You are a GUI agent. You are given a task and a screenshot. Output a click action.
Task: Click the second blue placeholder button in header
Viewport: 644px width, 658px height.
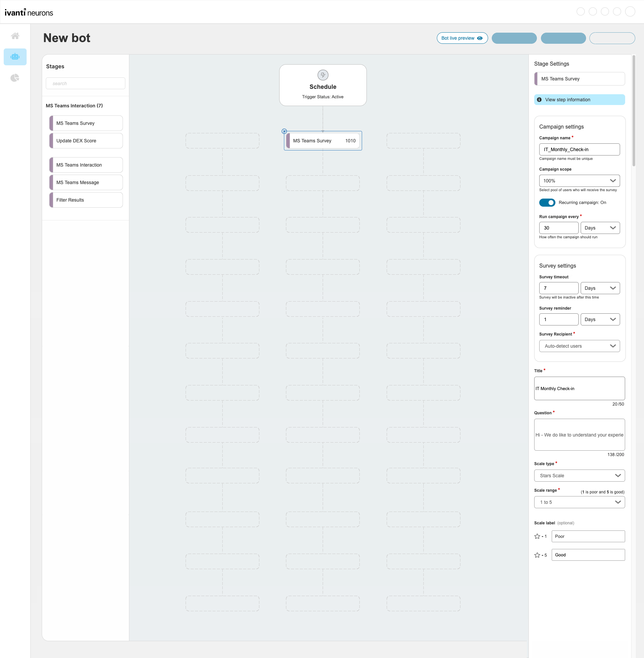[x=563, y=38]
